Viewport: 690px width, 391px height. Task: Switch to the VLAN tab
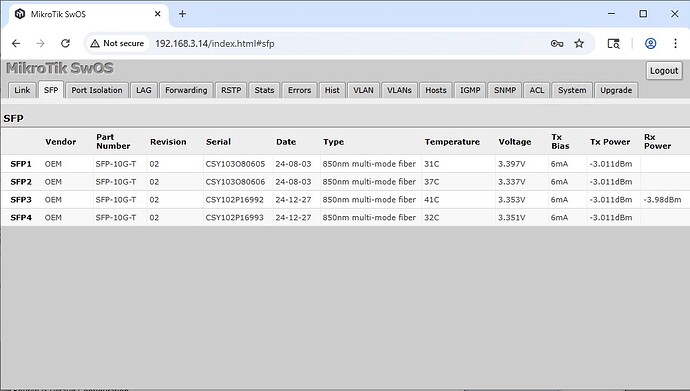(x=363, y=90)
